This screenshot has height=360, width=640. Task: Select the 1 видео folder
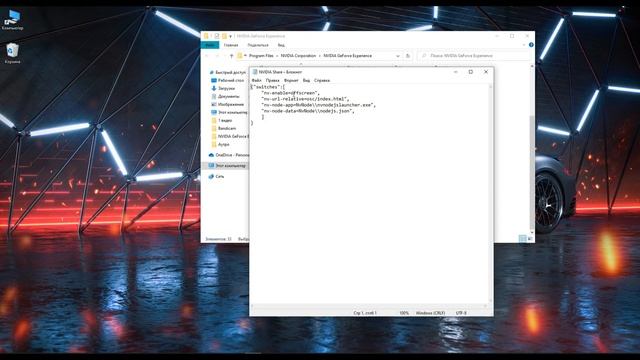click(x=222, y=120)
